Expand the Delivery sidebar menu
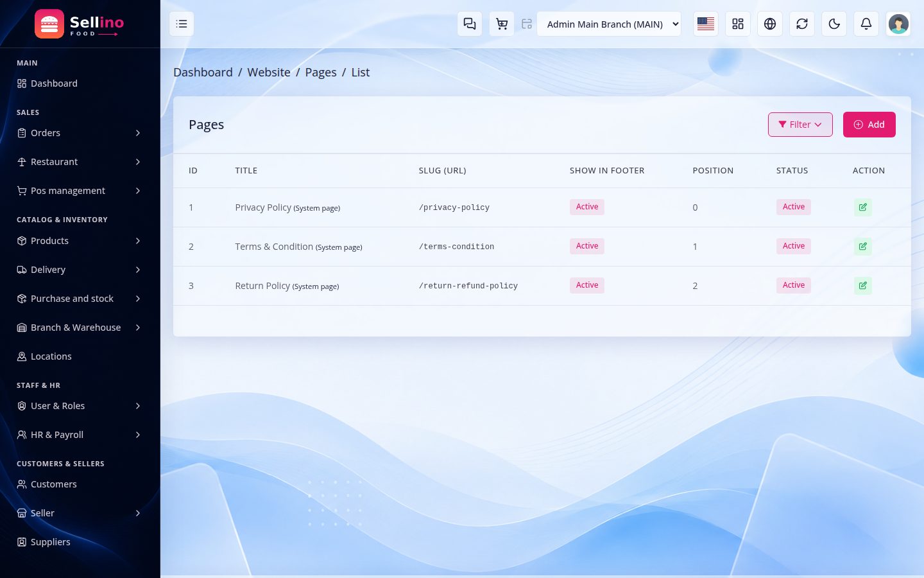The width and height of the screenshot is (924, 578). [80, 270]
